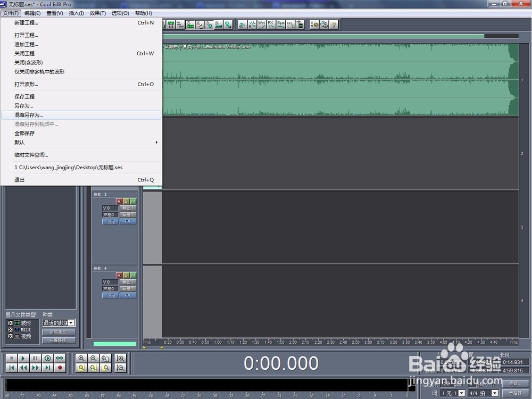532x399 pixels.
Task: Open the 种类 sort dropdown
Action: pos(71,323)
